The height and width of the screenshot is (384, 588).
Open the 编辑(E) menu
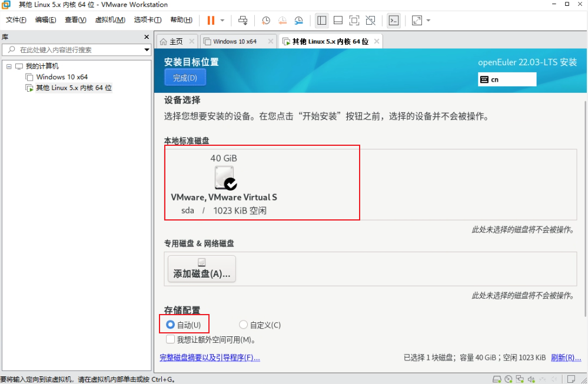click(x=46, y=20)
